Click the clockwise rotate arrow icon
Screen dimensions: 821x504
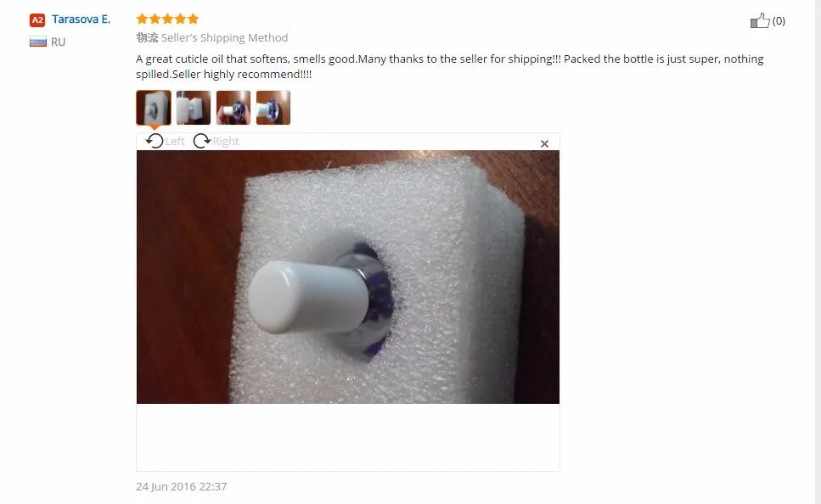[201, 141]
